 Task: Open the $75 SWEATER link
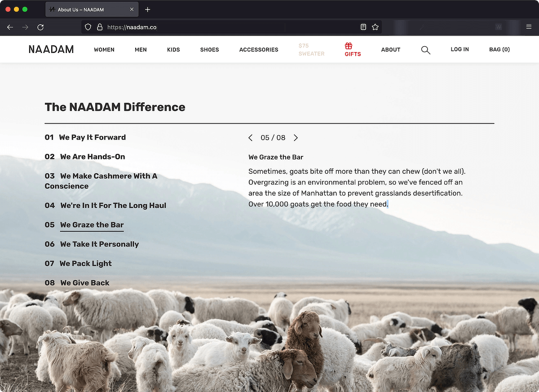[x=311, y=50]
